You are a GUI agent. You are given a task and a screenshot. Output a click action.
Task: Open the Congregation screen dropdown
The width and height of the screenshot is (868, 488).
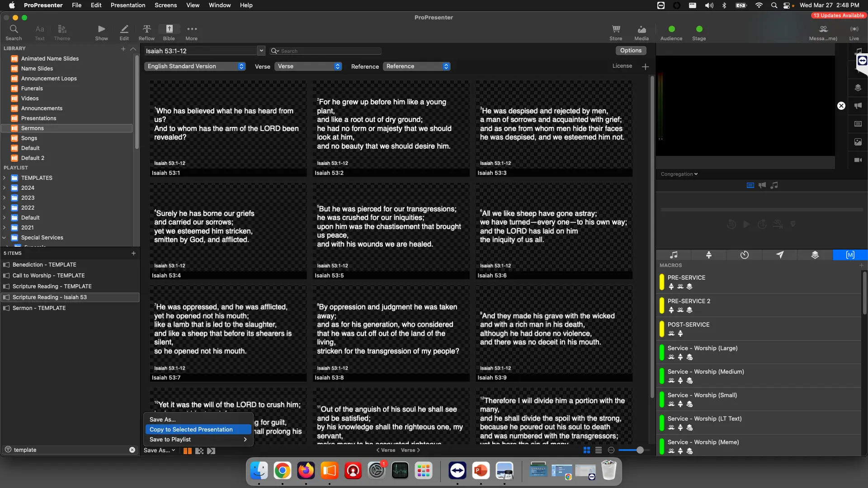pos(679,174)
